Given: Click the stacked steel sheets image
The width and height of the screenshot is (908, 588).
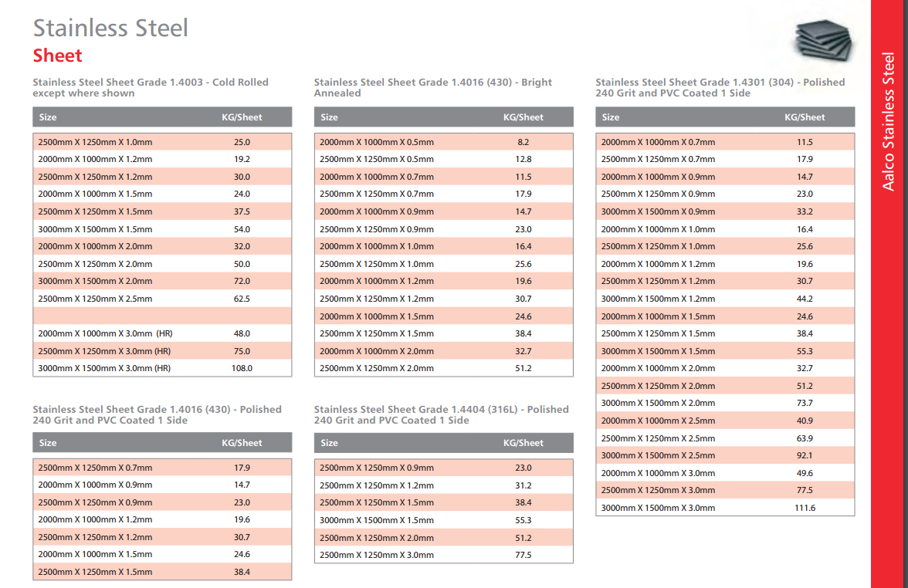Looking at the screenshot, I should (x=824, y=40).
